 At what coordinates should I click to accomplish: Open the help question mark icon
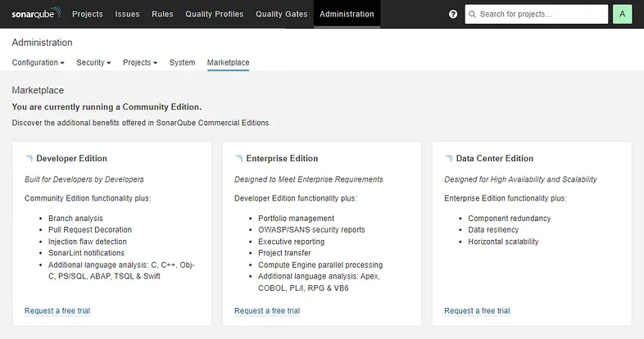(x=453, y=15)
